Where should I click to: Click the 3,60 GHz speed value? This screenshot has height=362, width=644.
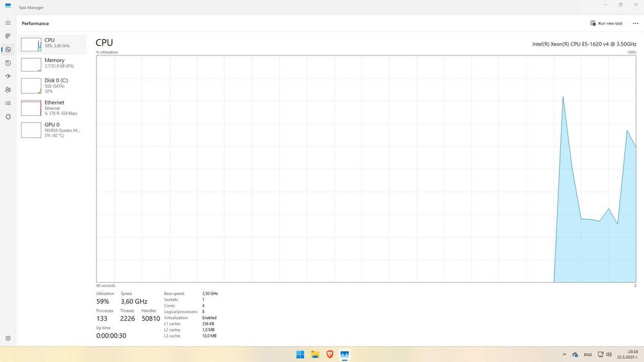click(134, 301)
